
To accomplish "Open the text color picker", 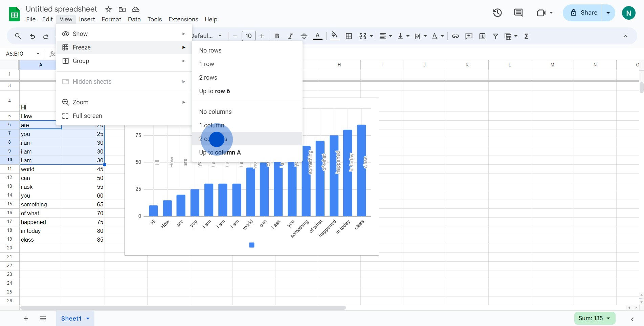I will coord(317,36).
